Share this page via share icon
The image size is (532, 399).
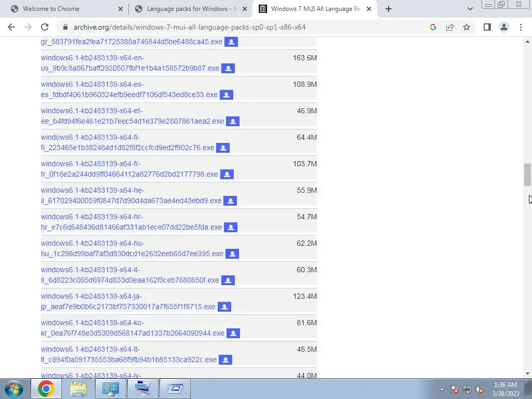pos(450,27)
